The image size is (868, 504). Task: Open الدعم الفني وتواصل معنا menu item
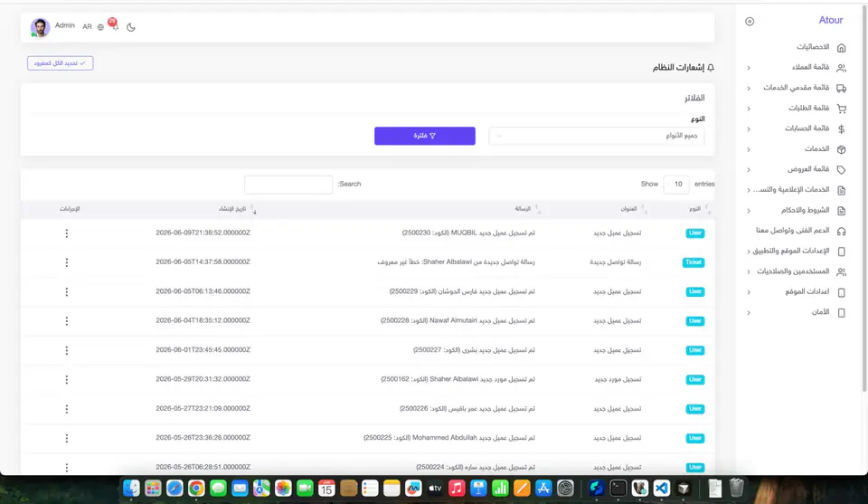[793, 231]
